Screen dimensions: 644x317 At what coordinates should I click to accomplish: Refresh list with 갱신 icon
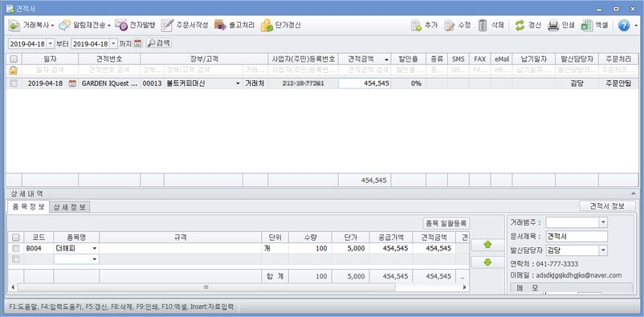tap(520, 26)
